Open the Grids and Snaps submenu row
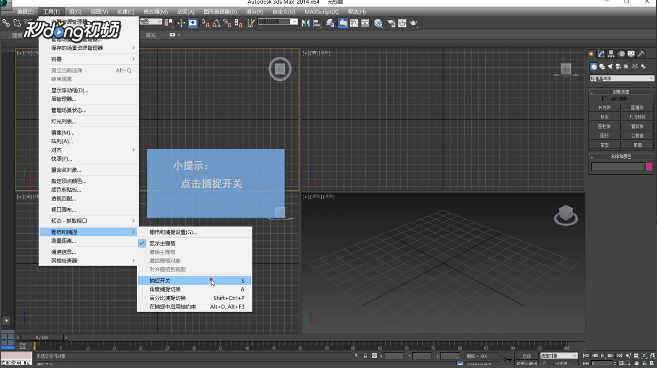The height and width of the screenshot is (368, 657). click(88, 232)
